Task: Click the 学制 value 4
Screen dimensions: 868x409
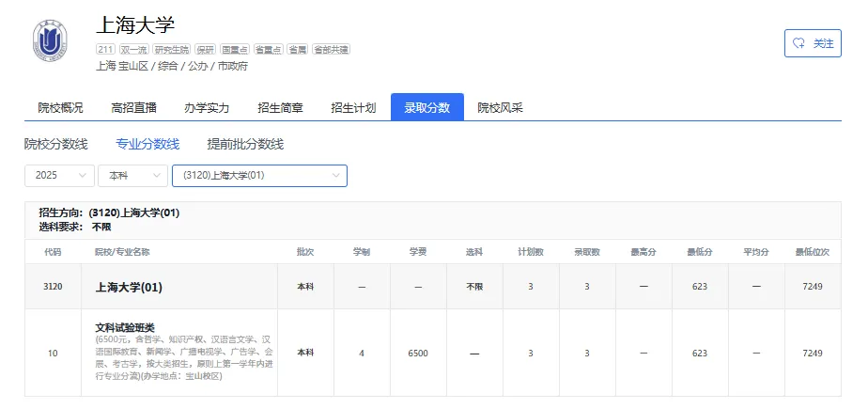Action: 362,353
